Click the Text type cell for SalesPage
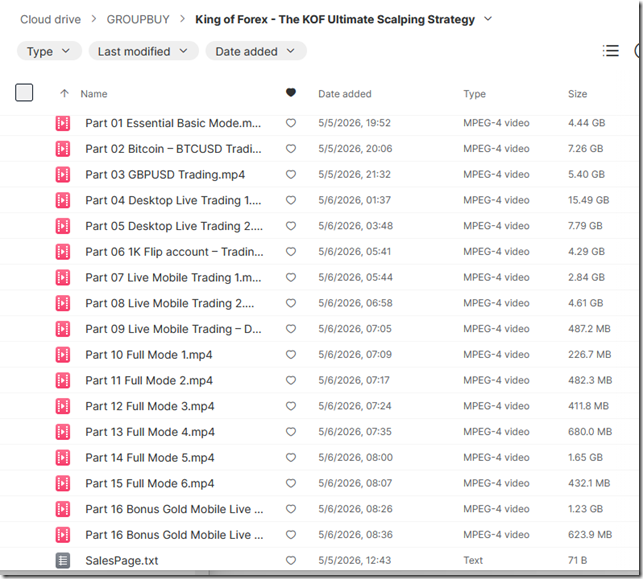 pyautogui.click(x=473, y=561)
